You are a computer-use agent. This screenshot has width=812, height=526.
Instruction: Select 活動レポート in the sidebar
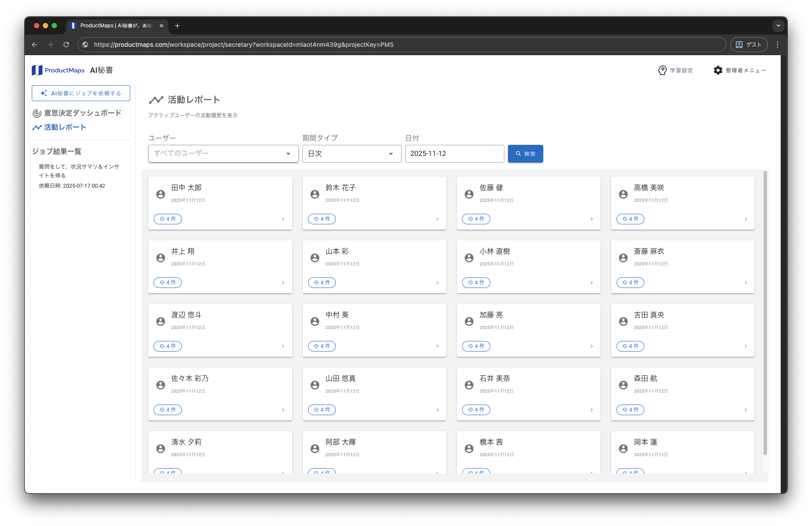(64, 127)
